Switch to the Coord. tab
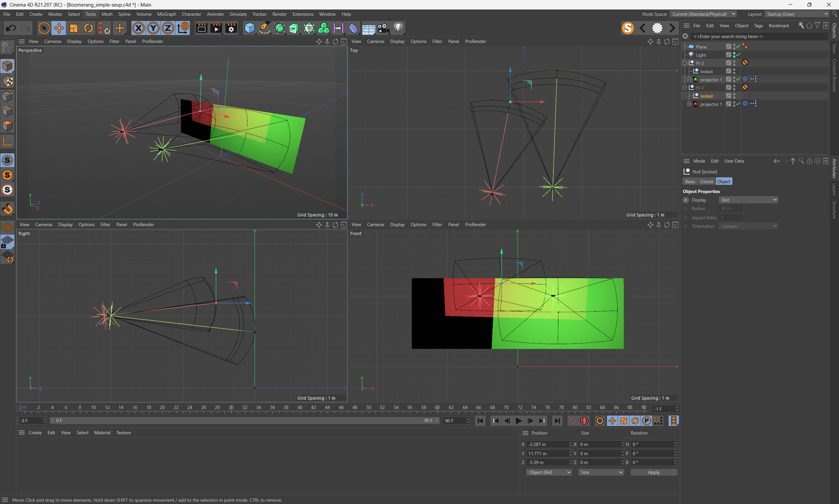839x504 pixels. pos(707,182)
